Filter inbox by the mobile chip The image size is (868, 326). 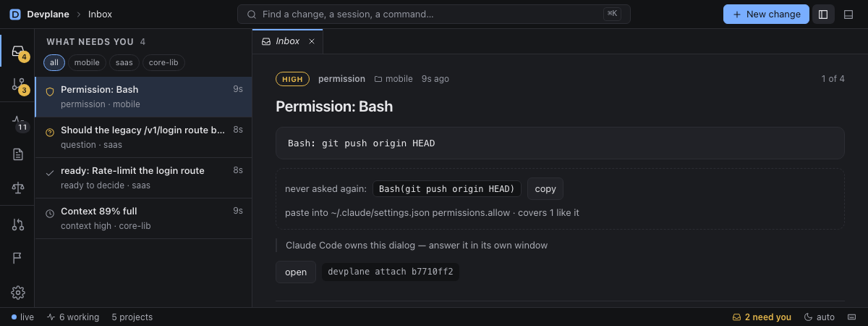click(x=87, y=62)
